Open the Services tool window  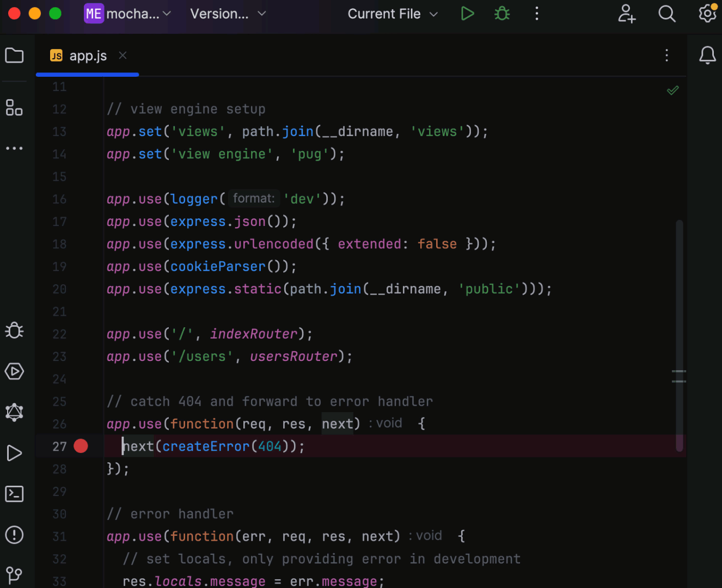(x=14, y=371)
